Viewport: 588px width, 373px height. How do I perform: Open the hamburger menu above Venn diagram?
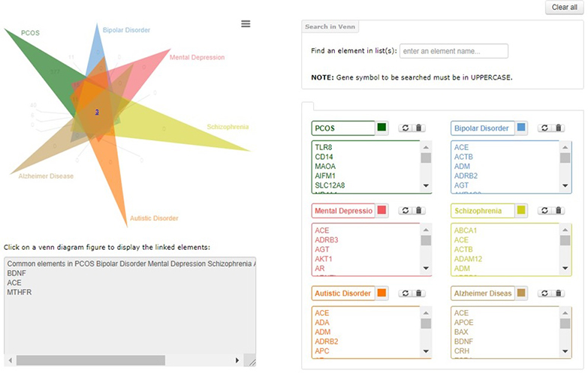click(x=245, y=24)
